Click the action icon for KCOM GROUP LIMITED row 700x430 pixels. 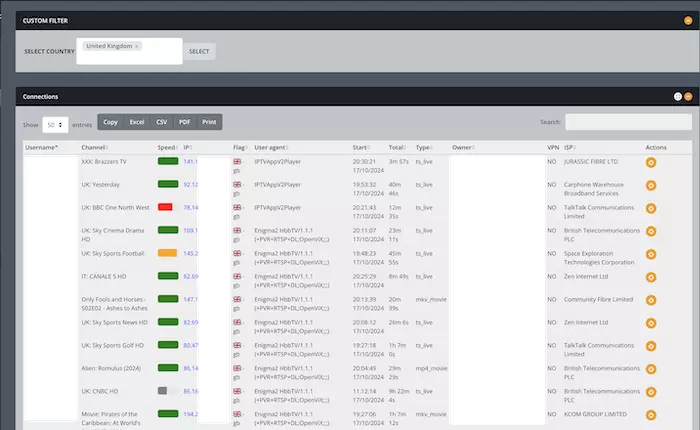pyautogui.click(x=650, y=414)
